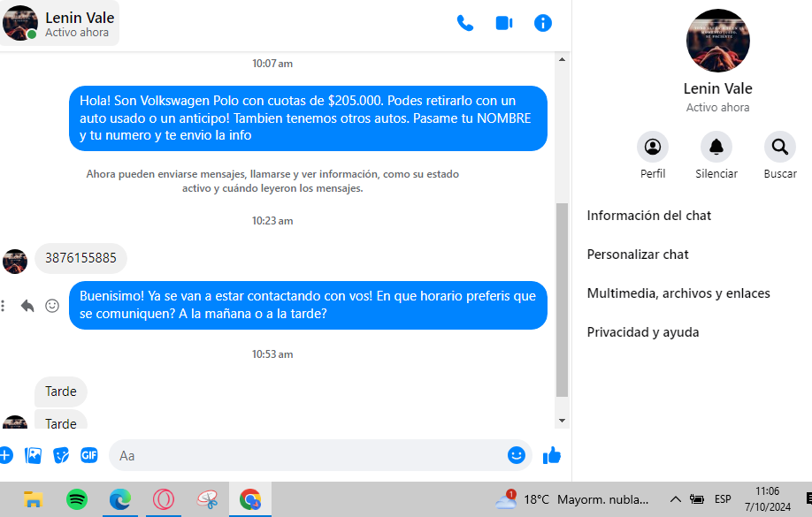Image resolution: width=812 pixels, height=517 pixels.
Task: Click the chat scrollbar up arrow
Action: pyautogui.click(x=562, y=59)
